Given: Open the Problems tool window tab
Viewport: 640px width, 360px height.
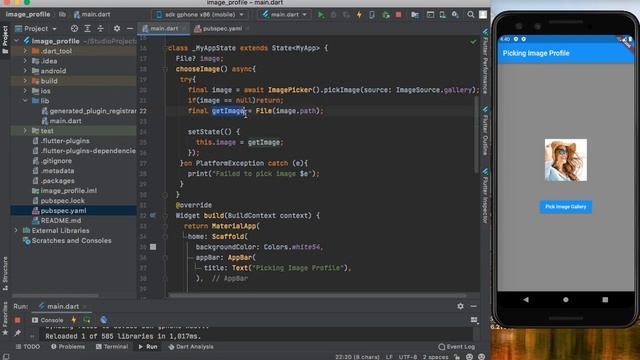Looking at the screenshot, I should (68, 347).
